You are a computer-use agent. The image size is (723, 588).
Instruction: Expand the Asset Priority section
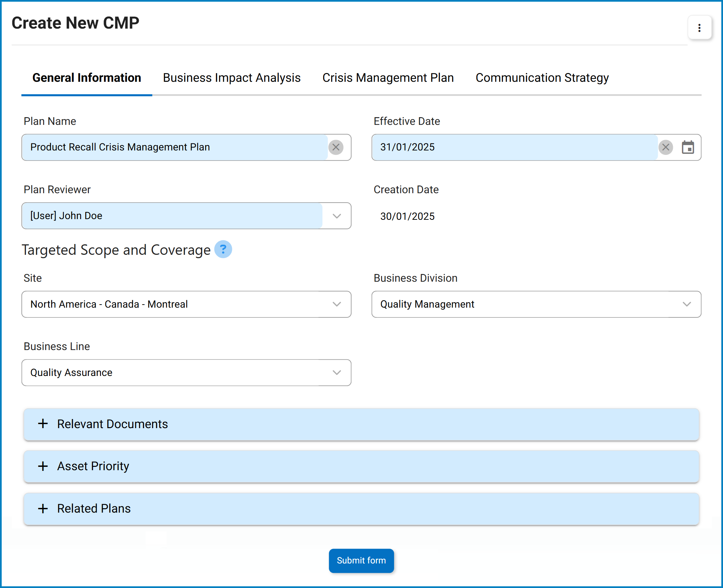[x=361, y=466]
